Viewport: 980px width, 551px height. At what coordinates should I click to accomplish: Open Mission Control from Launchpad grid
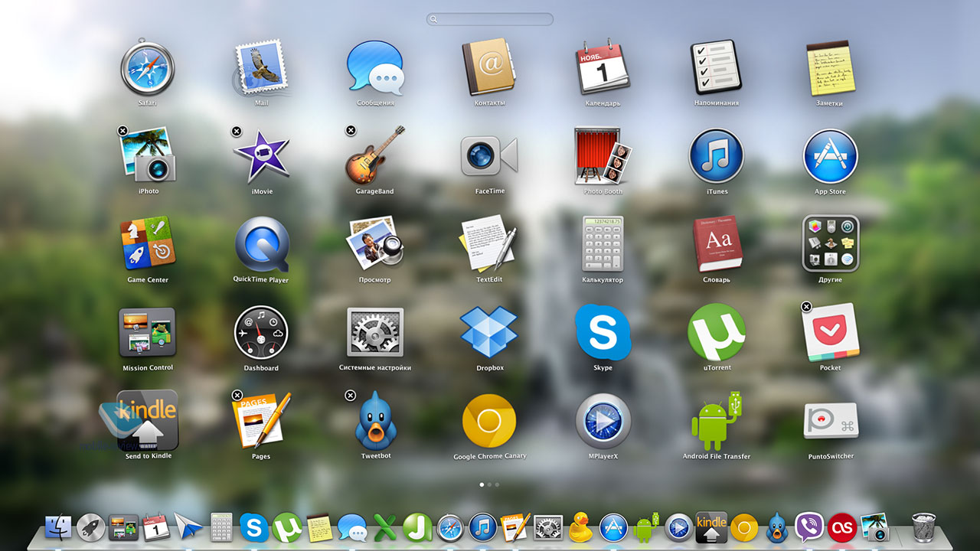click(x=149, y=332)
